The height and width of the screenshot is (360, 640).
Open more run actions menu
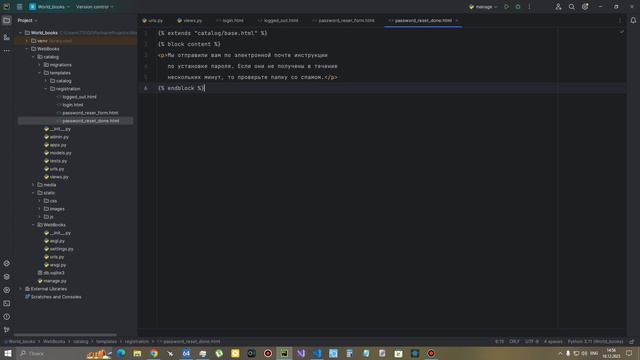coord(529,7)
